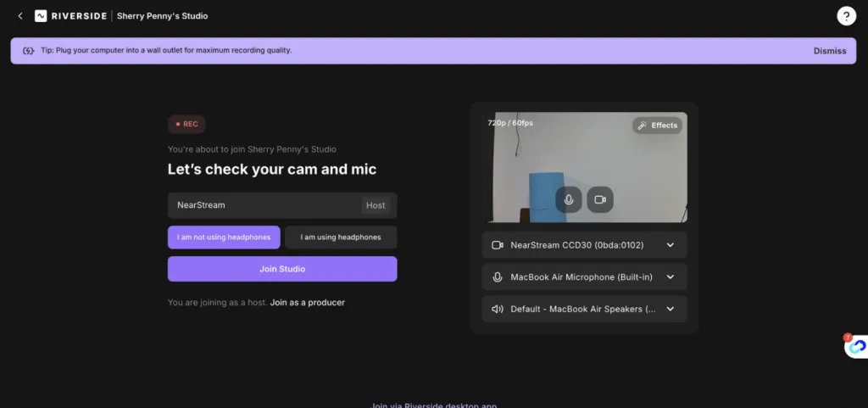Screen dimensions: 868x408
Task: Click the REC indicator badge
Action: pos(186,125)
